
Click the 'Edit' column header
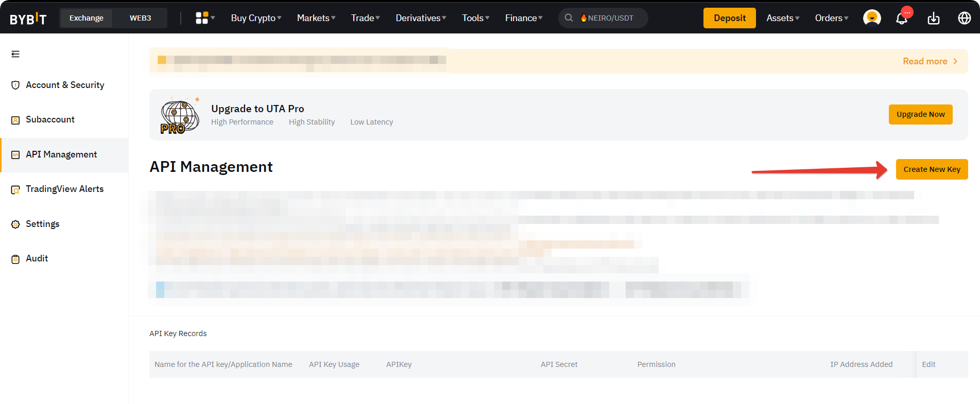(x=929, y=364)
